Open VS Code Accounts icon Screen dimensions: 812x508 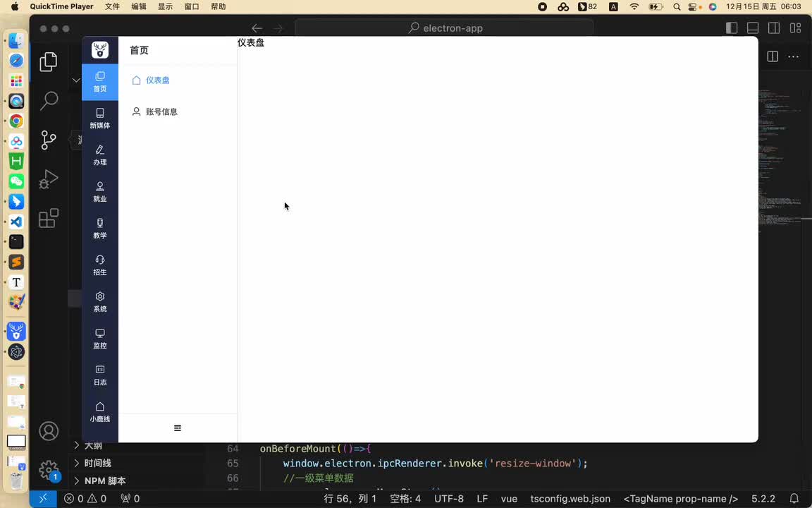coord(49,431)
